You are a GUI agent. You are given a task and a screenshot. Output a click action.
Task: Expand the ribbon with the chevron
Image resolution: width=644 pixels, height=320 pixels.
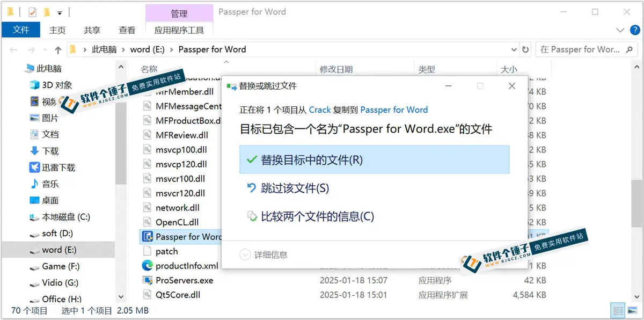tap(620, 30)
